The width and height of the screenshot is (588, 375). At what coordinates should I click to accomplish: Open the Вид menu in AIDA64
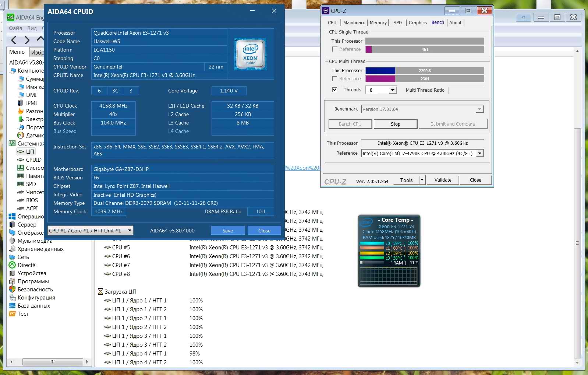point(32,28)
